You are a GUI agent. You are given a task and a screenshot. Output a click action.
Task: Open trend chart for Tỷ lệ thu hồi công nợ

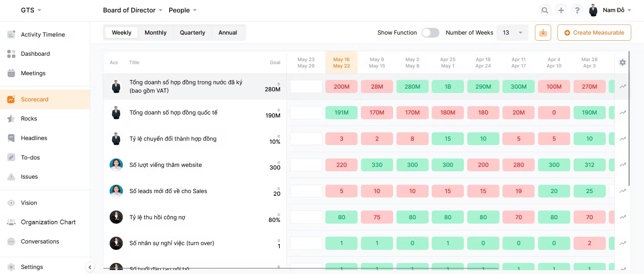[623, 217]
